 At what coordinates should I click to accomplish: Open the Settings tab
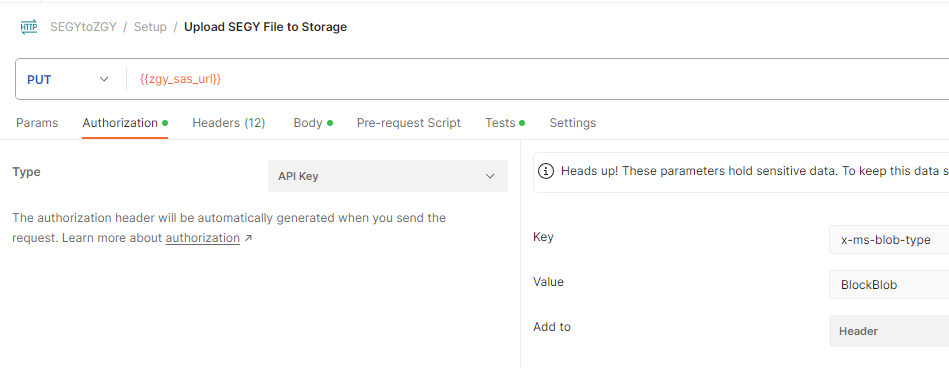(573, 123)
